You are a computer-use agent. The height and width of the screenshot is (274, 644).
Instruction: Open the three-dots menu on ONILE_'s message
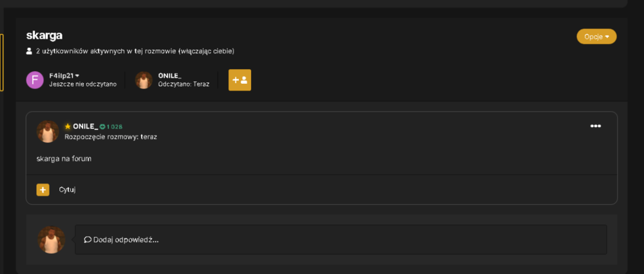[x=595, y=126]
